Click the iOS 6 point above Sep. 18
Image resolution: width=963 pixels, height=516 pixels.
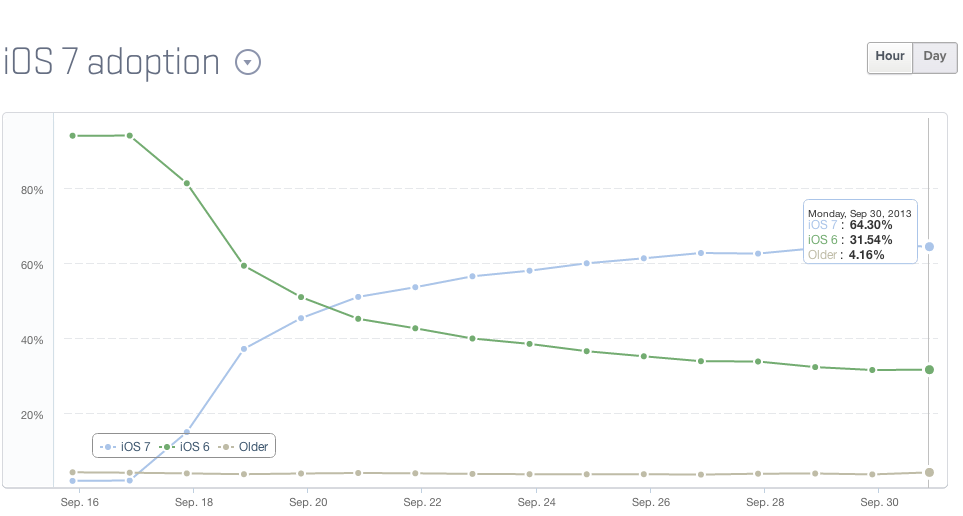(187, 183)
